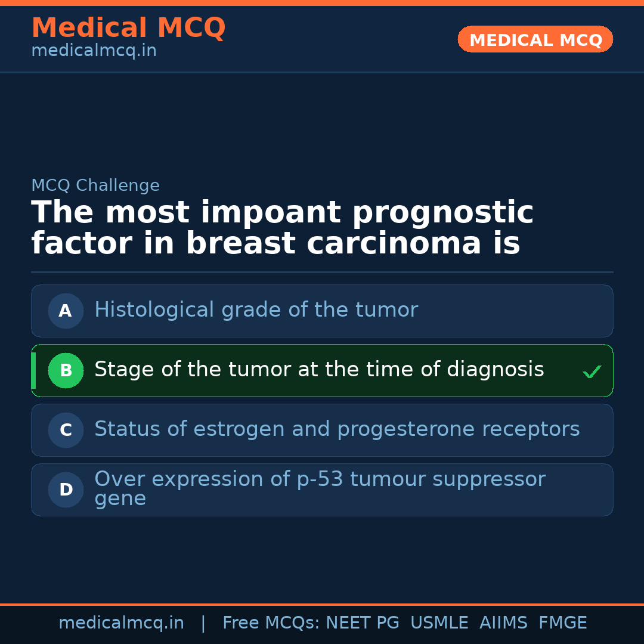Select 'Status of estrogen and progesterone receptors'
This screenshot has height=644, width=644.
pyautogui.click(x=337, y=429)
